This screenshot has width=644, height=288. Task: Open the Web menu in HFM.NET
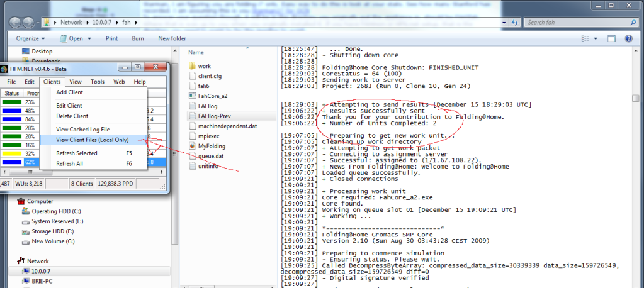coord(119,82)
